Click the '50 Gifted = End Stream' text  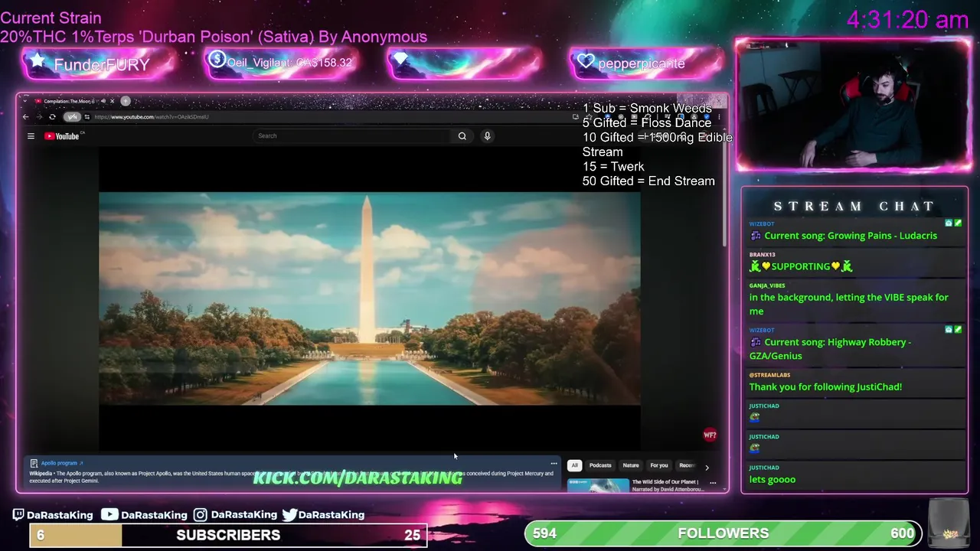pos(648,181)
